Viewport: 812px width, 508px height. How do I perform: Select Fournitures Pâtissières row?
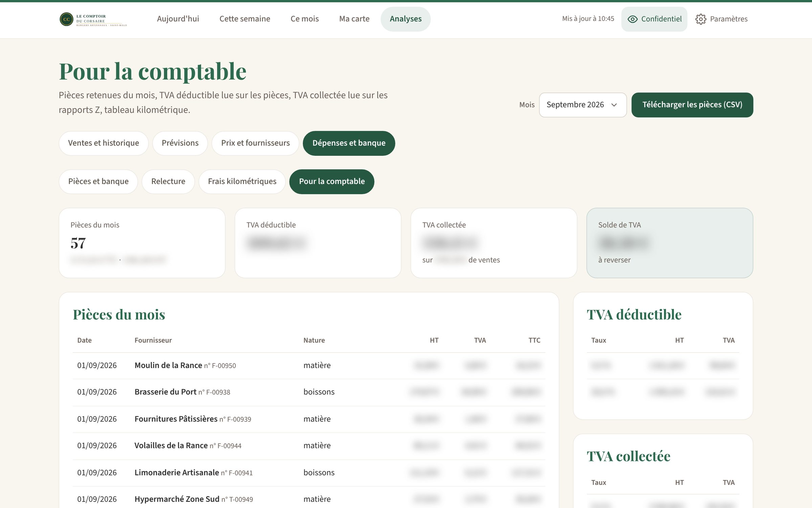coord(309,419)
